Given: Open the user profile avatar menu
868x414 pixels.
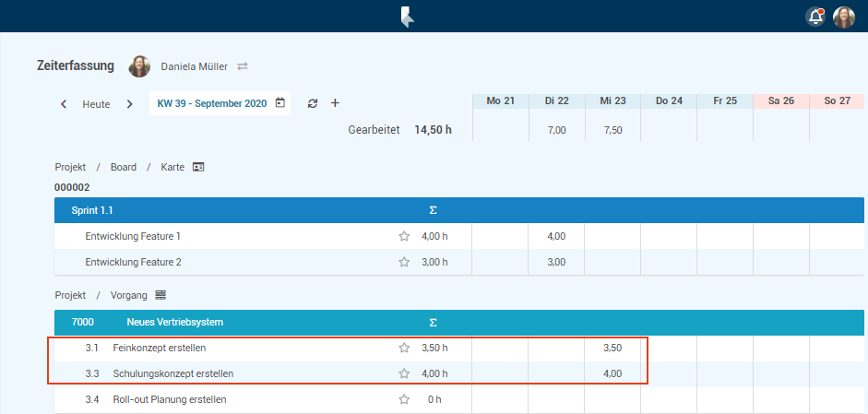Looking at the screenshot, I should (844, 18).
